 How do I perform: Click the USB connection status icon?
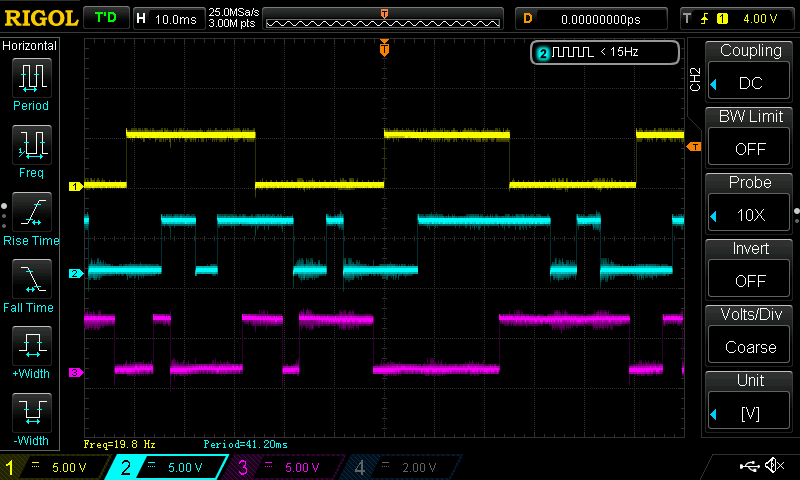pyautogui.click(x=749, y=465)
